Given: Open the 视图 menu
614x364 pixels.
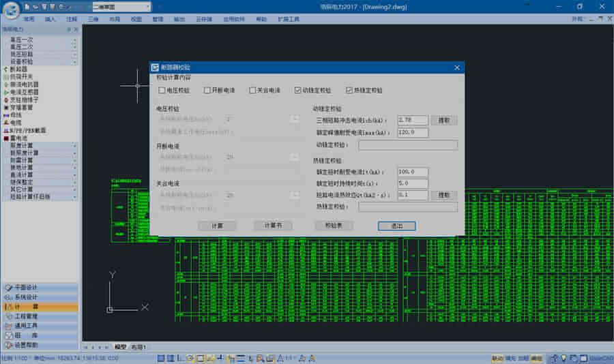Looking at the screenshot, I should pos(136,20).
